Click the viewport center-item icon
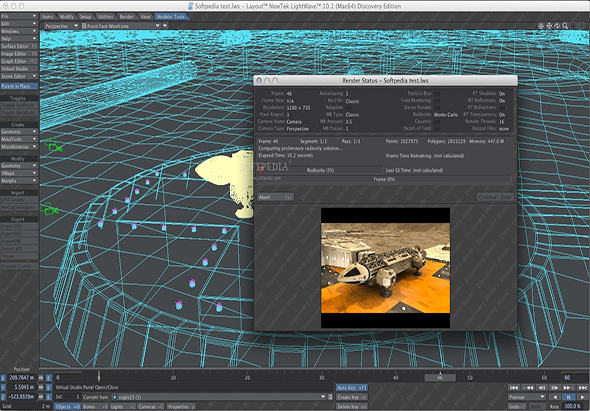The image size is (590, 411). pyautogui.click(x=541, y=26)
